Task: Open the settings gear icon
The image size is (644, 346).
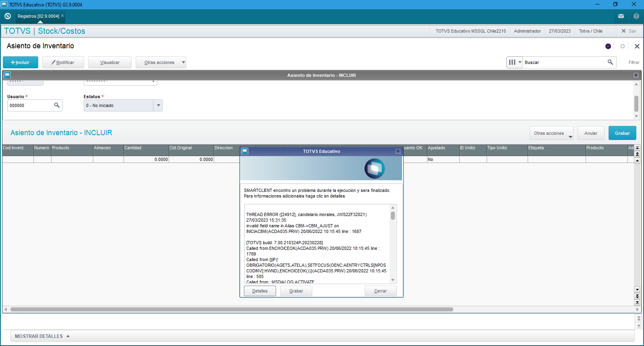Action: pyautogui.click(x=623, y=46)
